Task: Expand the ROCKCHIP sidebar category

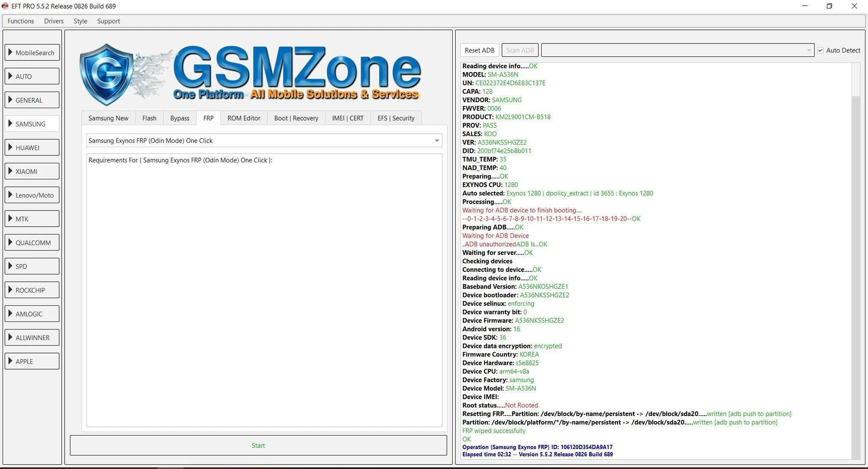Action: click(x=32, y=290)
